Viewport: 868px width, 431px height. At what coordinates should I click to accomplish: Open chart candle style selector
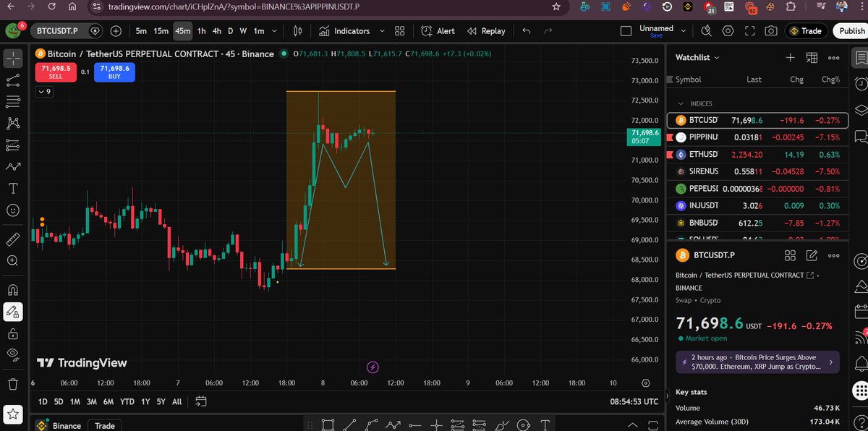[297, 31]
